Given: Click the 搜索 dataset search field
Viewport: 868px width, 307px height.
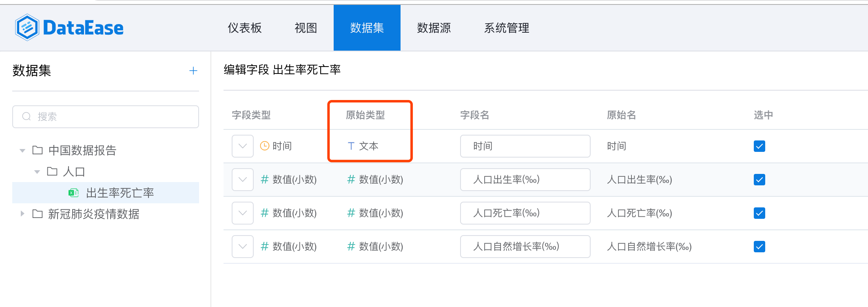Looking at the screenshot, I should pyautogui.click(x=106, y=117).
